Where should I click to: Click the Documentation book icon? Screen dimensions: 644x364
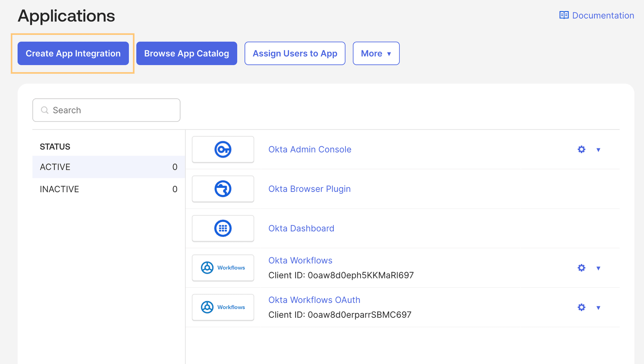point(564,15)
